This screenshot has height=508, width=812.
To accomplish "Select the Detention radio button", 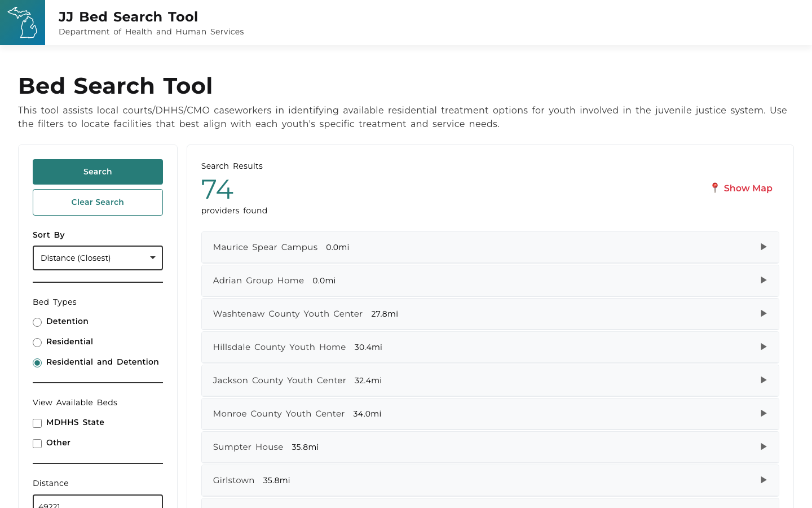I will click(x=37, y=322).
